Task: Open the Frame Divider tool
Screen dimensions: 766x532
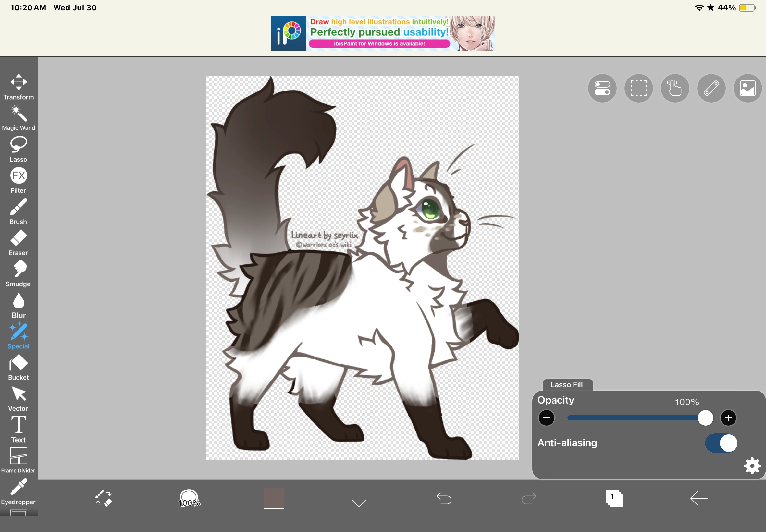Action: (x=19, y=460)
